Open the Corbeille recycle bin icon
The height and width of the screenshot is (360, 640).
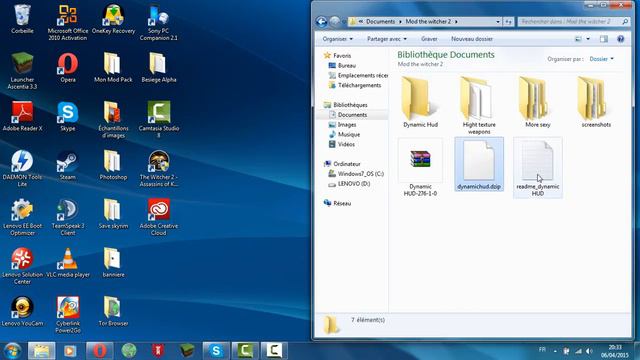[x=22, y=19]
